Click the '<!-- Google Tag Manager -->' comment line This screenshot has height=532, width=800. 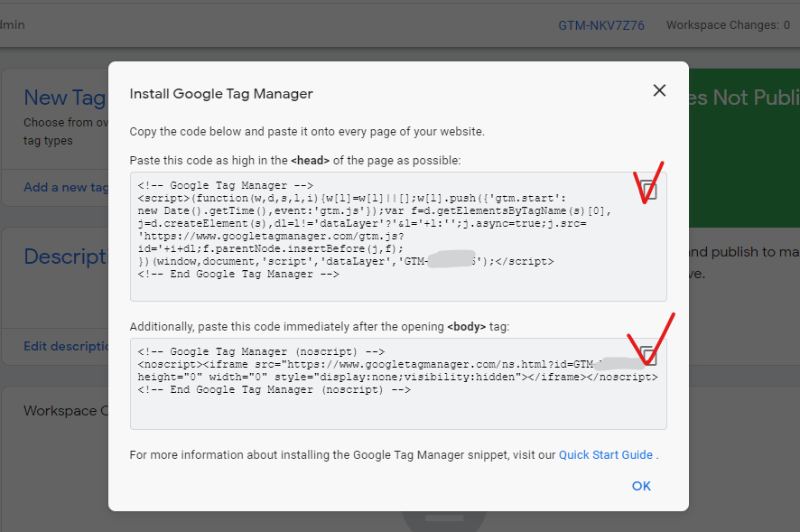[x=225, y=186]
